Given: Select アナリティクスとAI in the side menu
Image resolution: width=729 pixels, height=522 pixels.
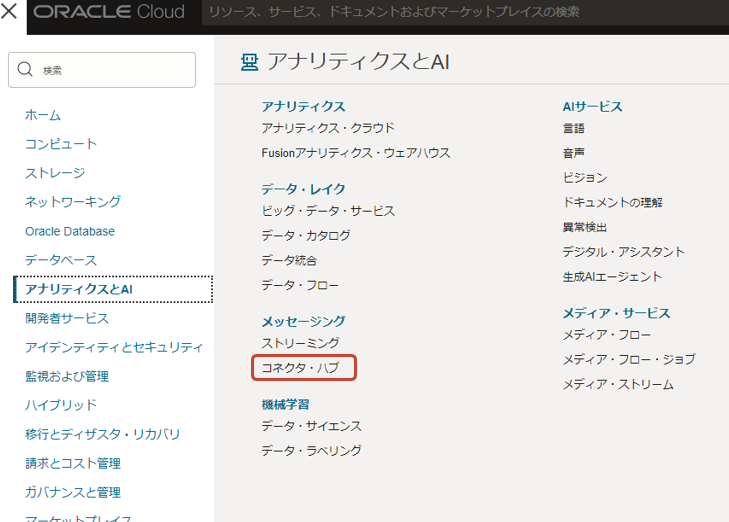Looking at the screenshot, I should [x=113, y=289].
